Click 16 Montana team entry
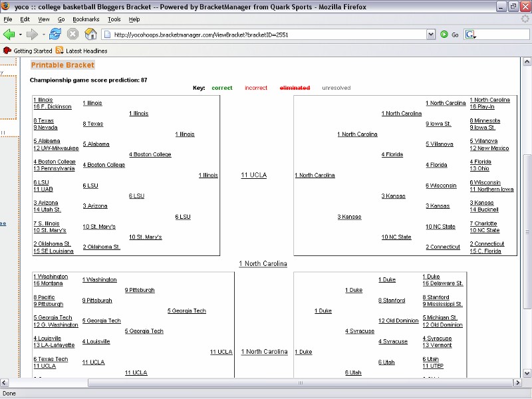The image size is (532, 399). (x=48, y=283)
